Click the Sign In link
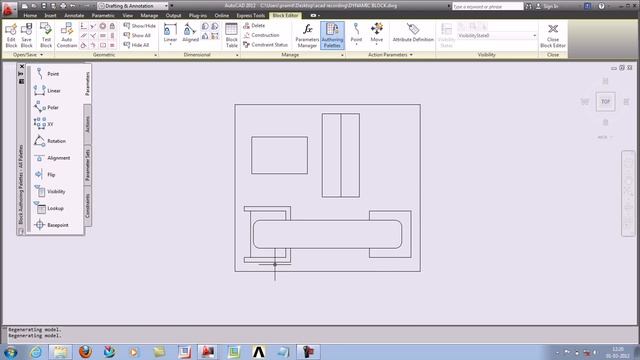The width and height of the screenshot is (640, 360). pos(547,6)
